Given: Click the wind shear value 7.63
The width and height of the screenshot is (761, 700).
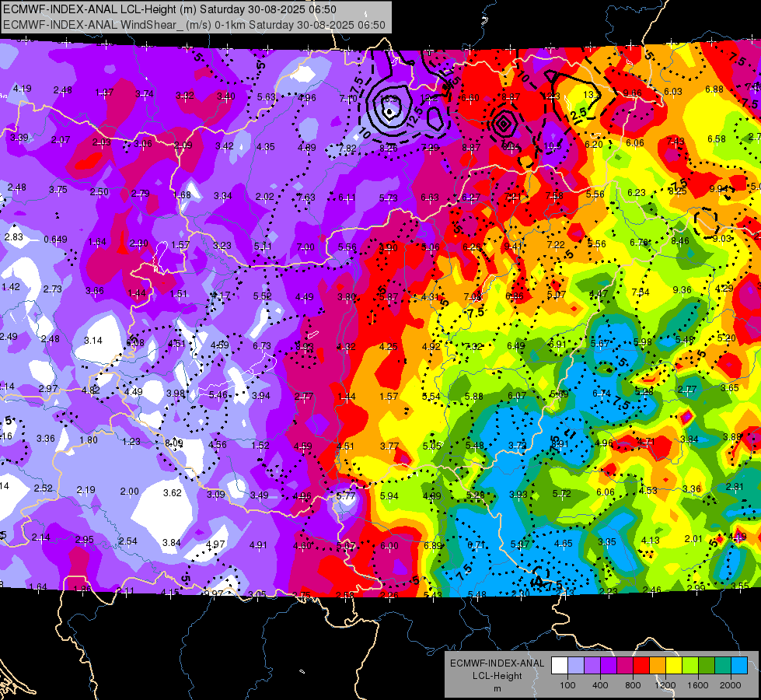Looking at the screenshot, I should point(305,198).
